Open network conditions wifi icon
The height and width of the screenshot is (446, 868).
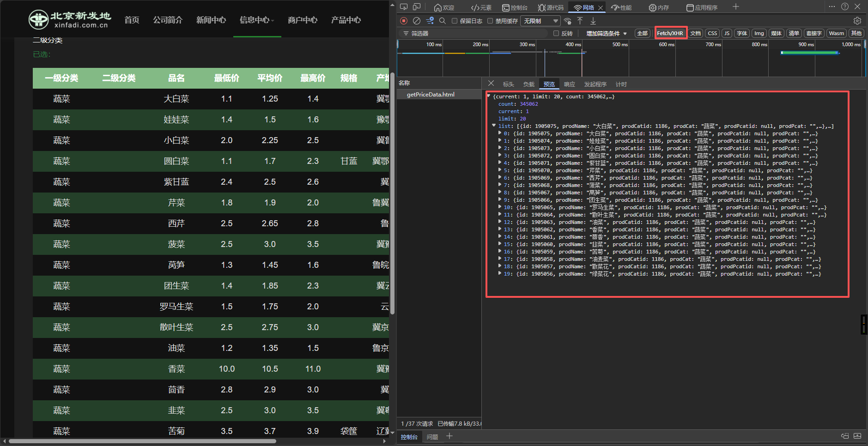[568, 21]
